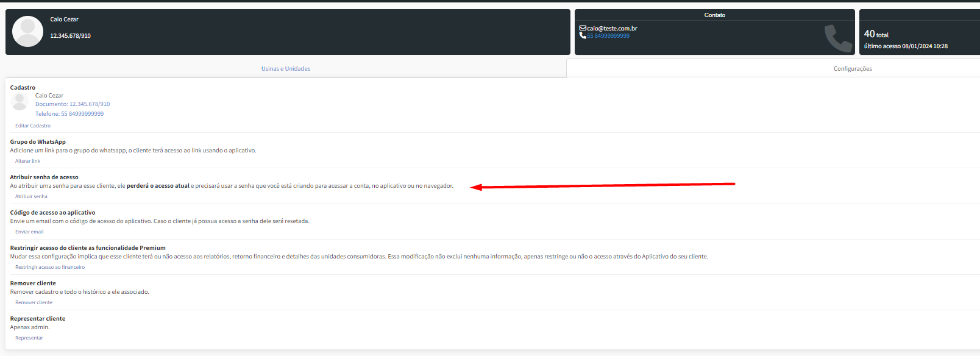Switch to Usinas e Unidades tab

[286, 69]
